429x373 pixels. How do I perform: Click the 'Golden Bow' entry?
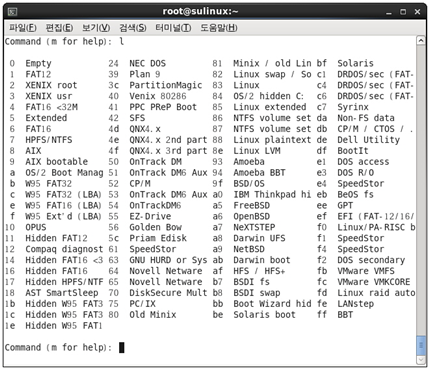coord(155,227)
